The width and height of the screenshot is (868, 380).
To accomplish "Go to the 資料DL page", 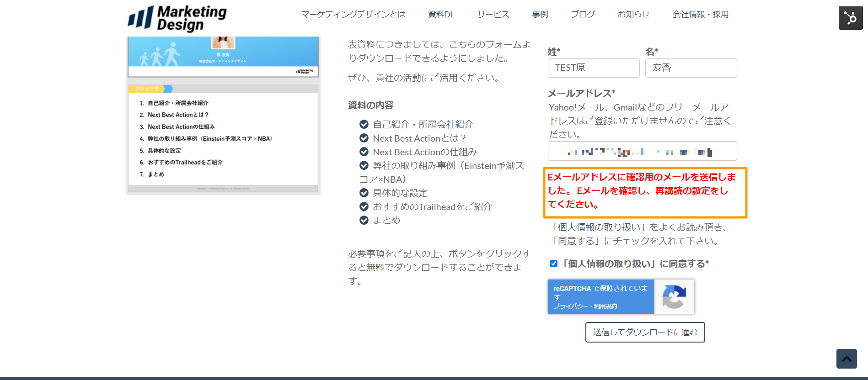I will 441,15.
